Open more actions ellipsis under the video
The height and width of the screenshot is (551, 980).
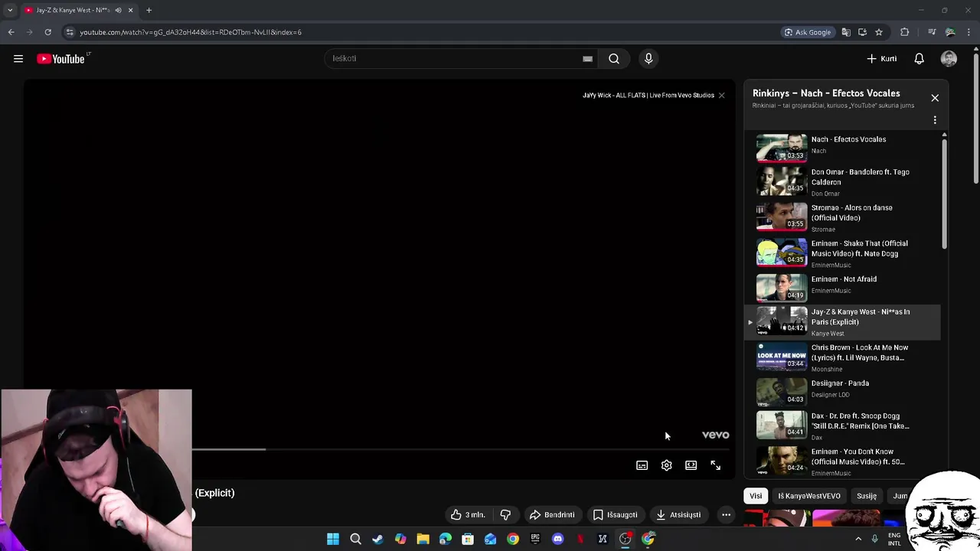click(726, 515)
